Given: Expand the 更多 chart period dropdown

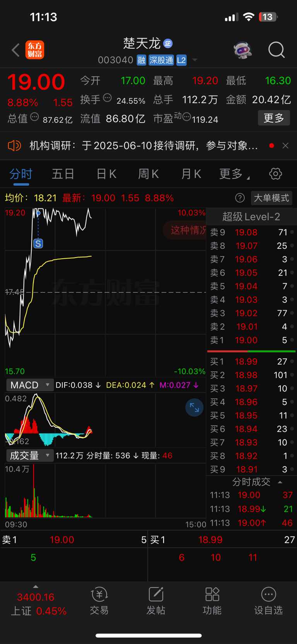Looking at the screenshot, I should [x=234, y=174].
